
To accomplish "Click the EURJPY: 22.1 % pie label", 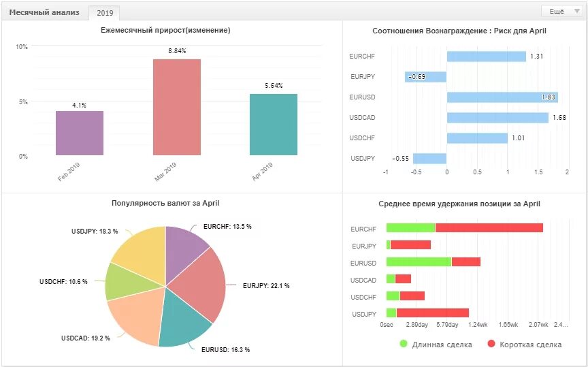I will coord(266,285).
